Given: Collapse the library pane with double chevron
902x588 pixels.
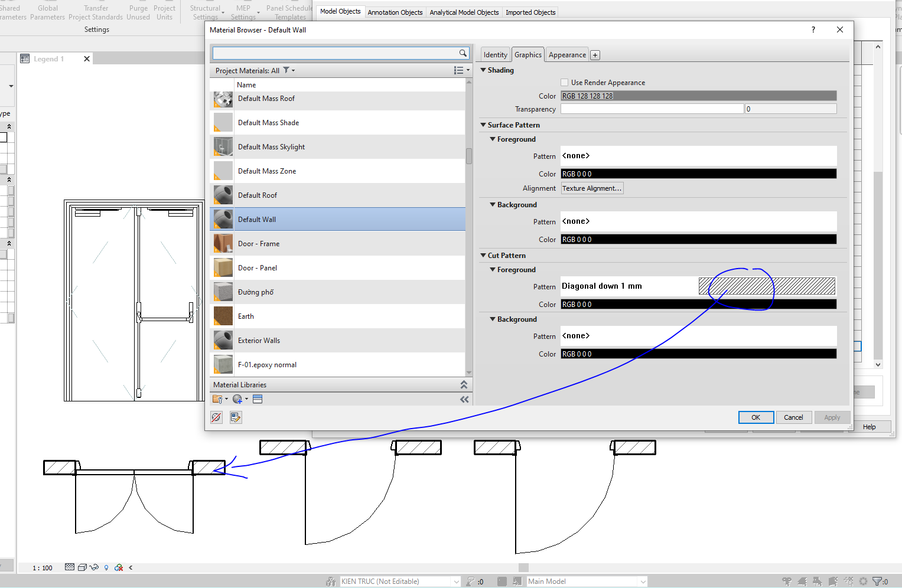Looking at the screenshot, I should pyautogui.click(x=464, y=400).
